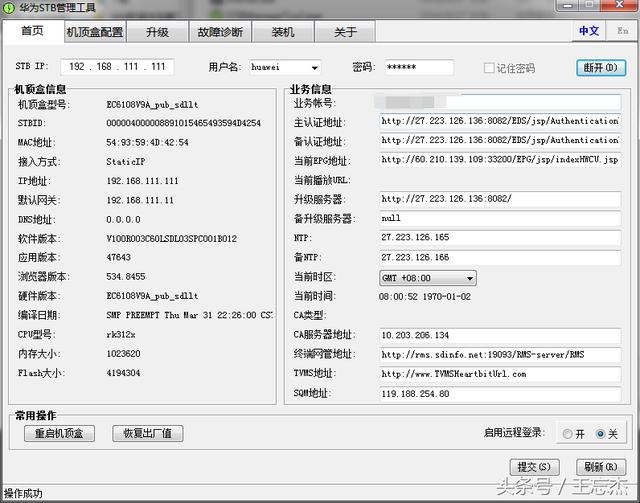The width and height of the screenshot is (640, 503).
Task: Toggle the 记住密码 checkbox
Action: pos(489,68)
